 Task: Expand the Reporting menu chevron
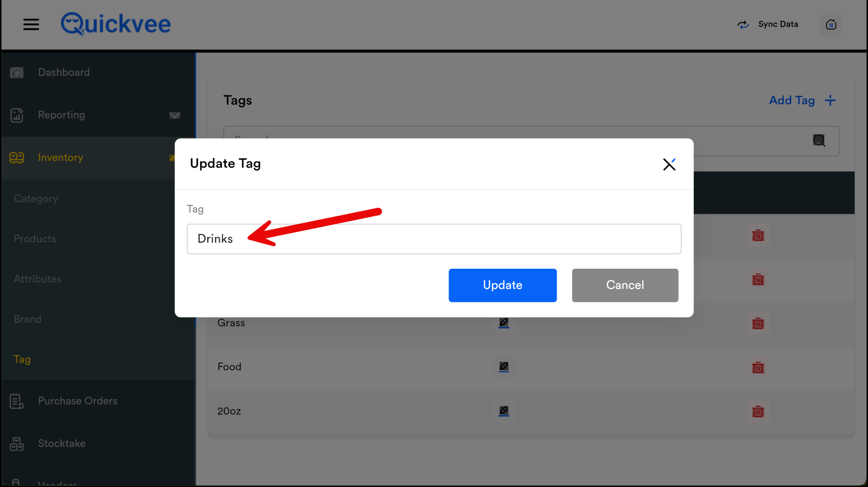click(174, 115)
